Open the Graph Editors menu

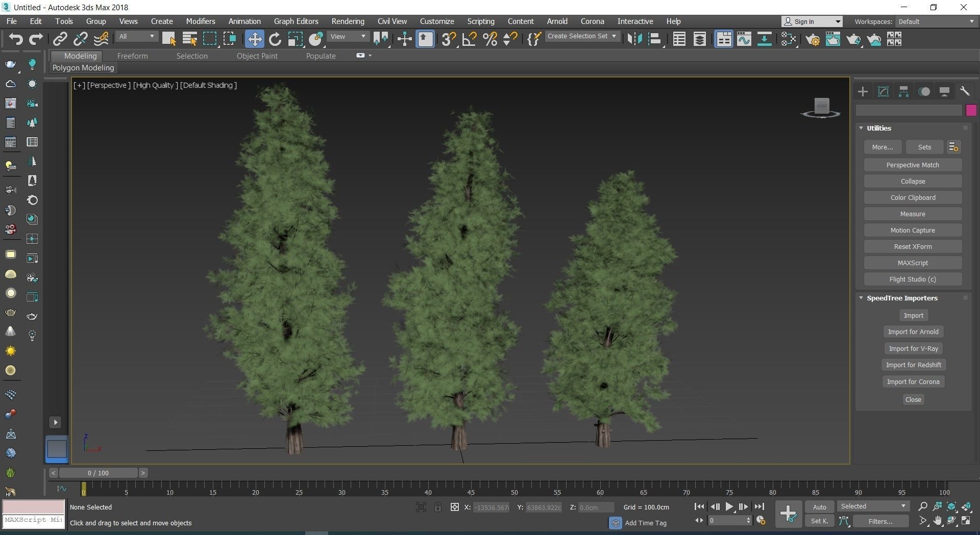point(296,21)
